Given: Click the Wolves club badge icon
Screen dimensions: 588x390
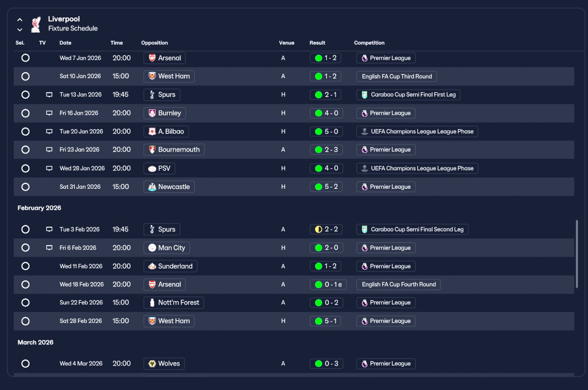Looking at the screenshot, I should pyautogui.click(x=152, y=364).
